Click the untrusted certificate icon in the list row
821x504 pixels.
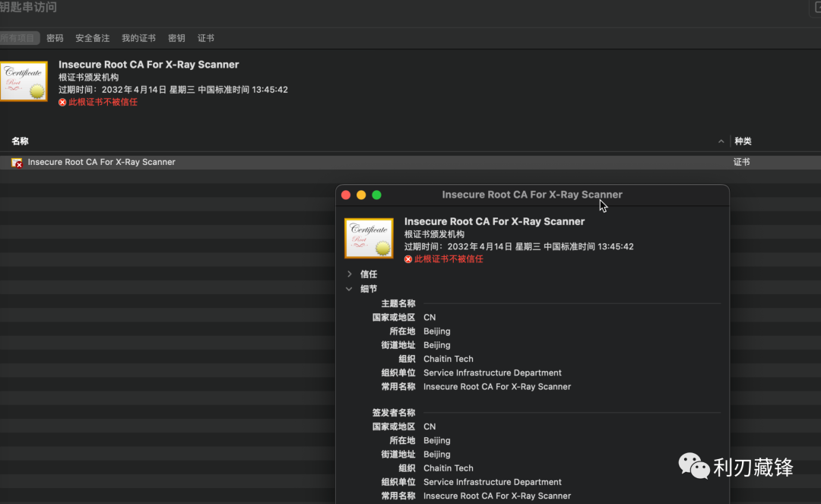tap(17, 163)
